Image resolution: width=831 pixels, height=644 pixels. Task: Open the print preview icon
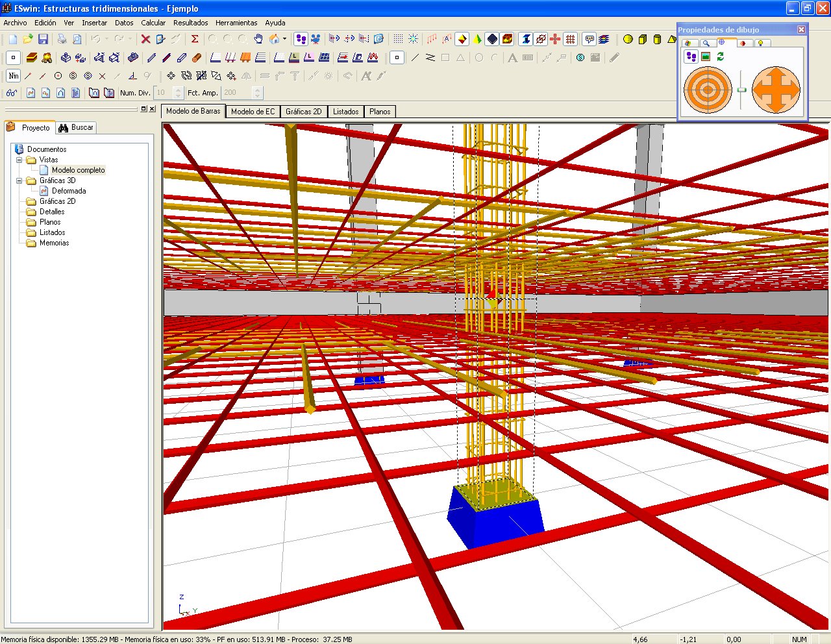click(77, 40)
